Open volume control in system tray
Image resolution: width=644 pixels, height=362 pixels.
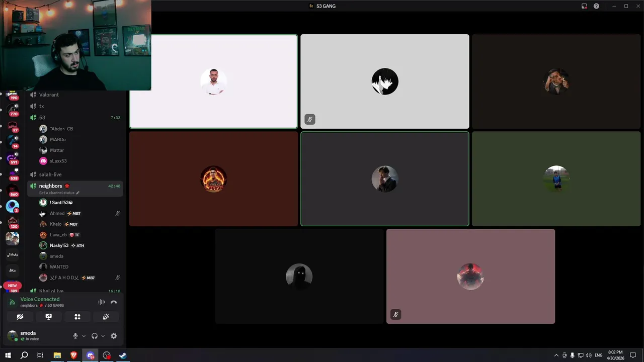[x=589, y=355]
